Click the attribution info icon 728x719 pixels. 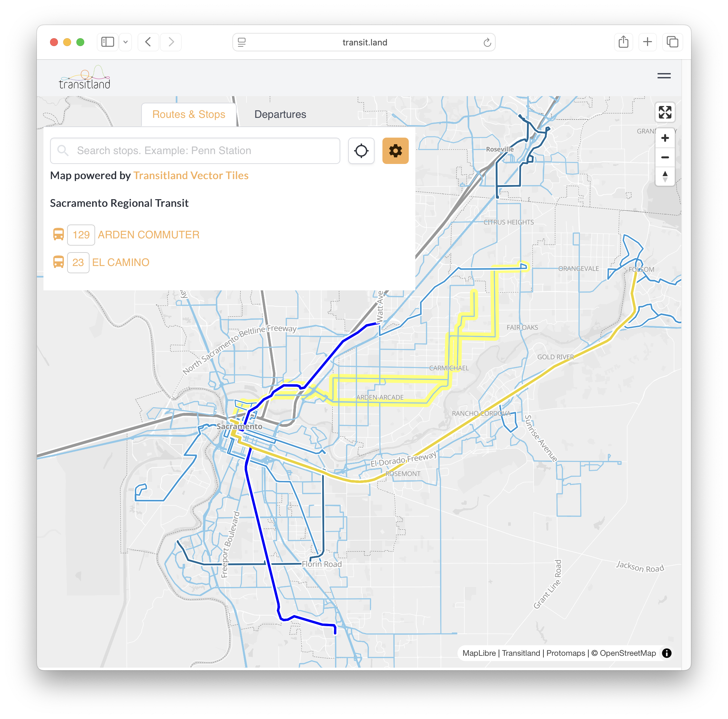(667, 653)
